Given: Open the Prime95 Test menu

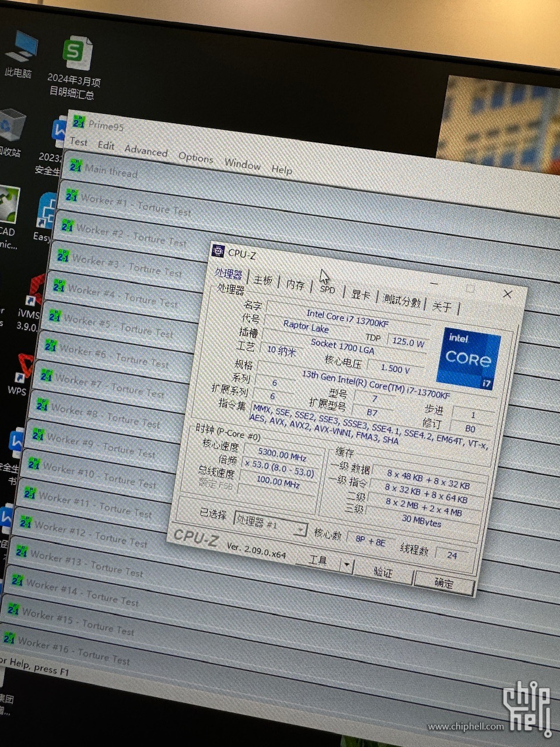Looking at the screenshot, I should point(79,142).
